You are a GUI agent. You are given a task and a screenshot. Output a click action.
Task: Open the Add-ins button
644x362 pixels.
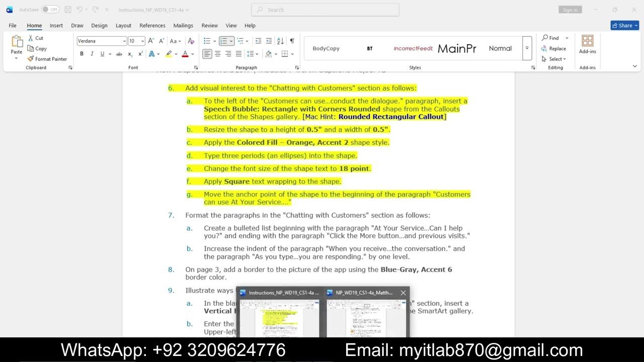587,45
